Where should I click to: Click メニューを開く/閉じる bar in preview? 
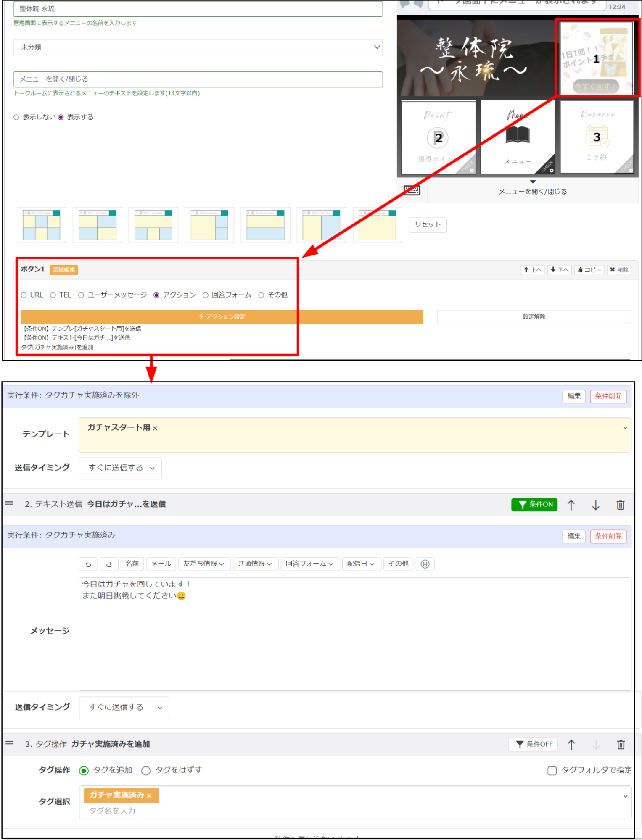pos(532,191)
